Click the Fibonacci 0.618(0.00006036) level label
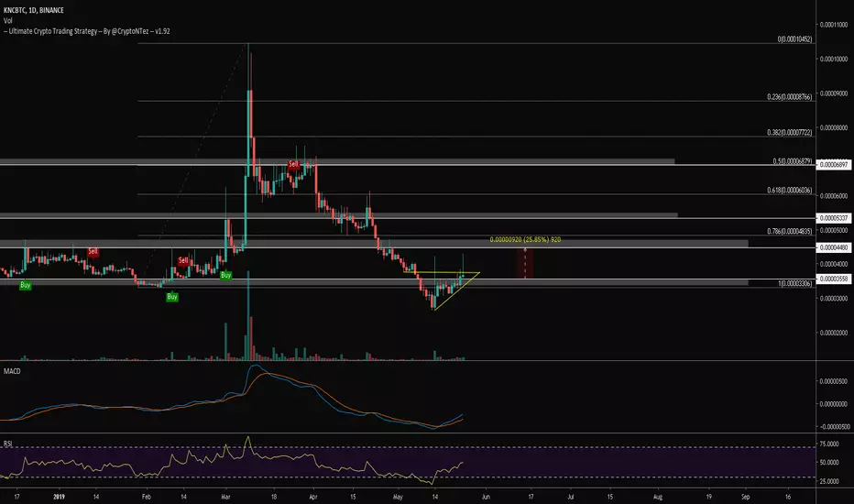The image size is (854, 504). tap(790, 191)
